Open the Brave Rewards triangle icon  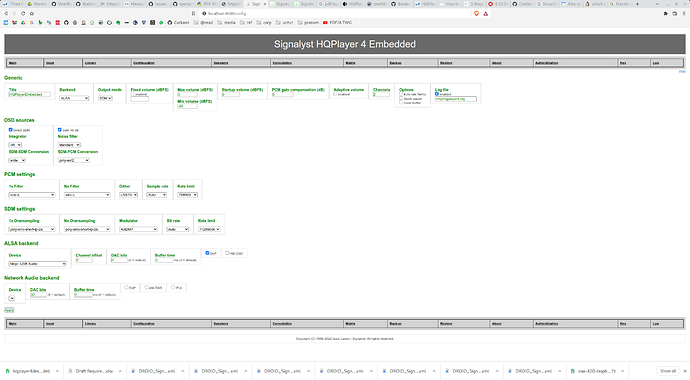(485, 14)
